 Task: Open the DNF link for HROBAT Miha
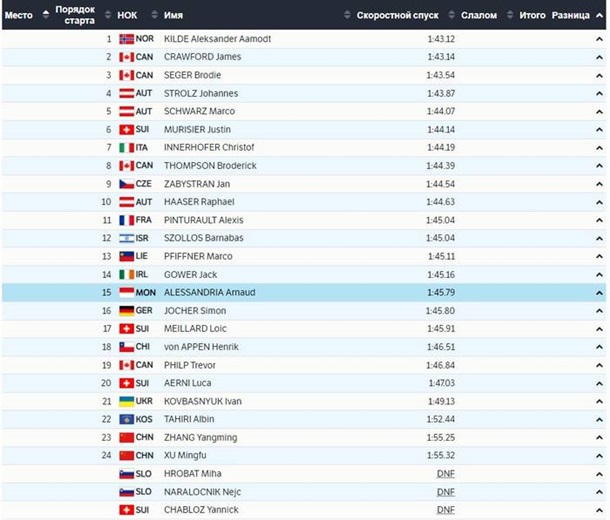(446, 474)
